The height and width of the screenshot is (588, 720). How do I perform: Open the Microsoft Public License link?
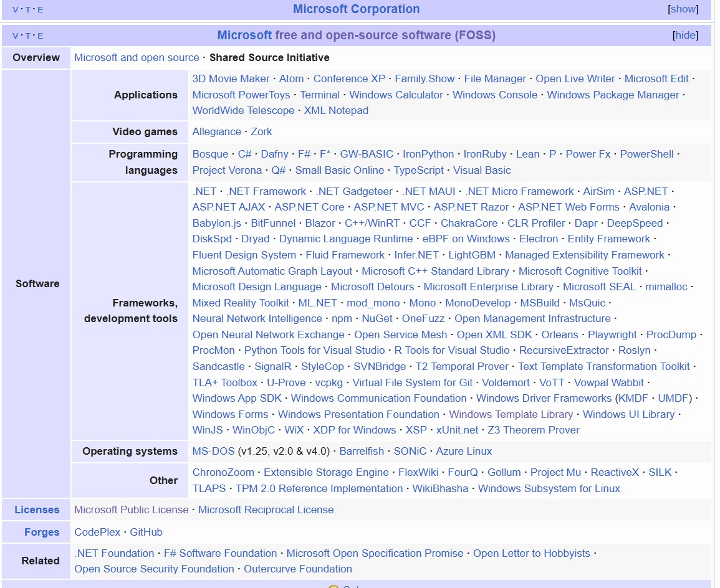pos(132,510)
